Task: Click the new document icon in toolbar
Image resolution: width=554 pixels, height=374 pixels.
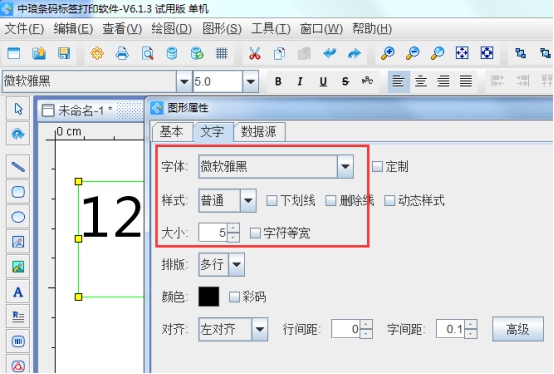Action: (14, 54)
